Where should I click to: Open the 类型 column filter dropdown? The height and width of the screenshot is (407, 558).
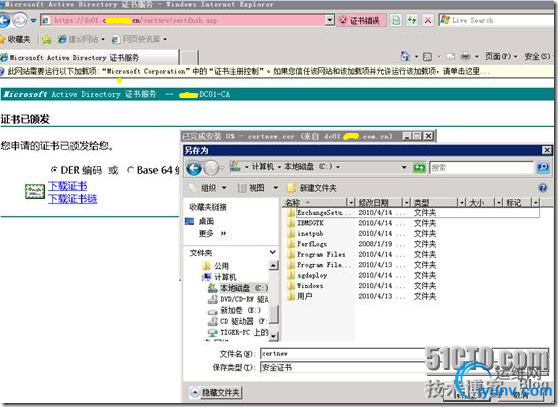pyautogui.click(x=462, y=203)
